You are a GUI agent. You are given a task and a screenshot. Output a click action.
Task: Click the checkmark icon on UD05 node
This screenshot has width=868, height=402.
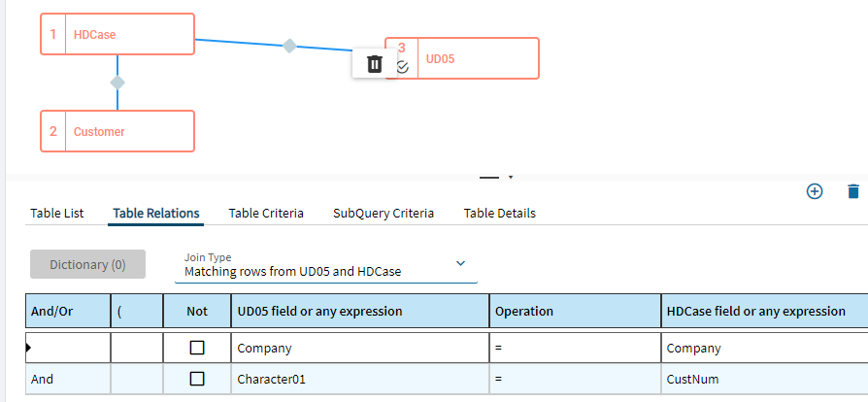tap(403, 67)
